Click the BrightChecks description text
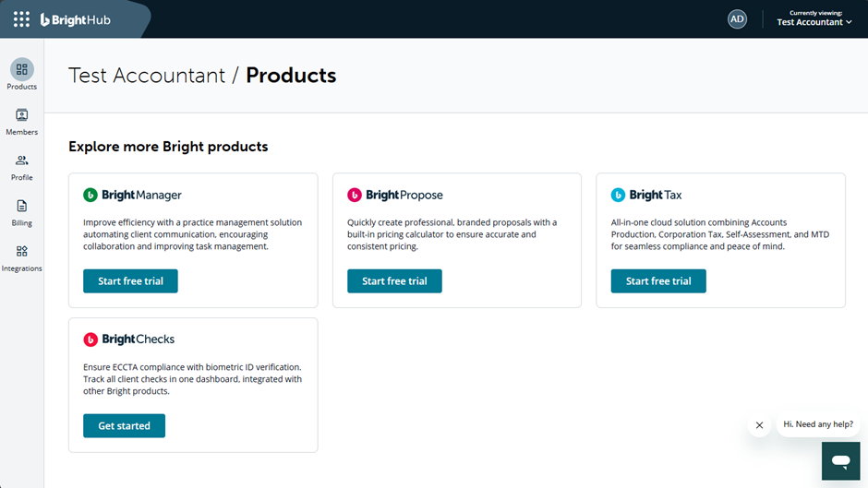 [x=193, y=379]
